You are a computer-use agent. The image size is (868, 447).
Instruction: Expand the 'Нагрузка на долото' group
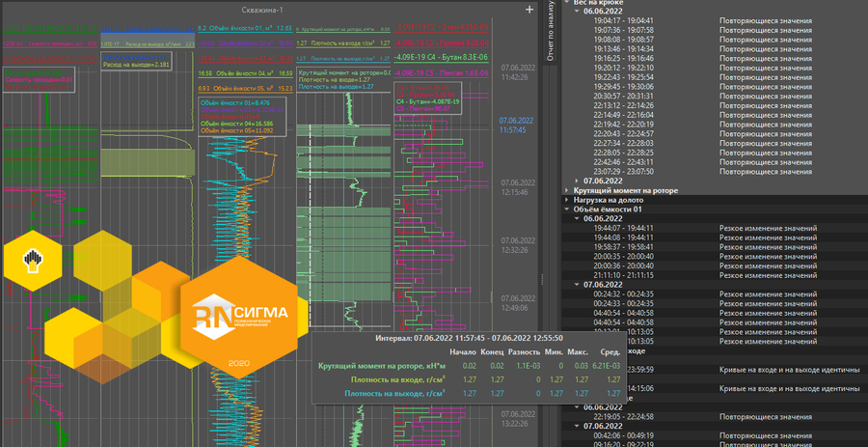click(616, 200)
